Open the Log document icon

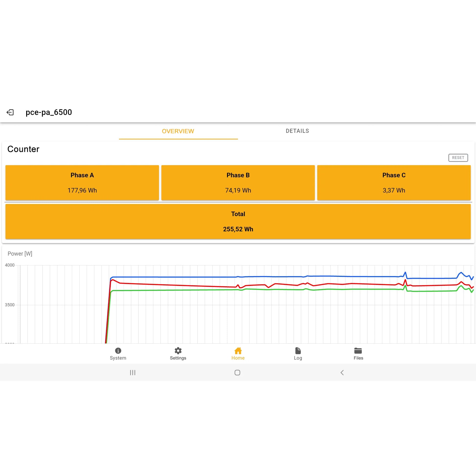298,351
